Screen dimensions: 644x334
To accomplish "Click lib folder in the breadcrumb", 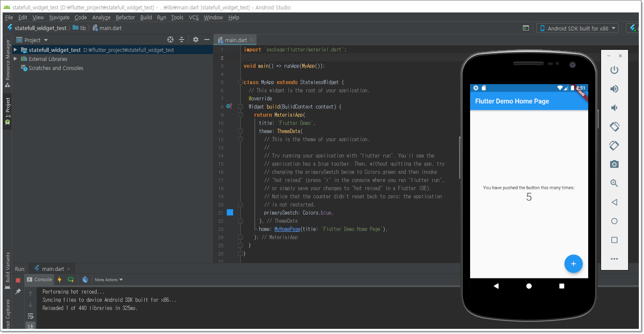I will click(x=79, y=28).
